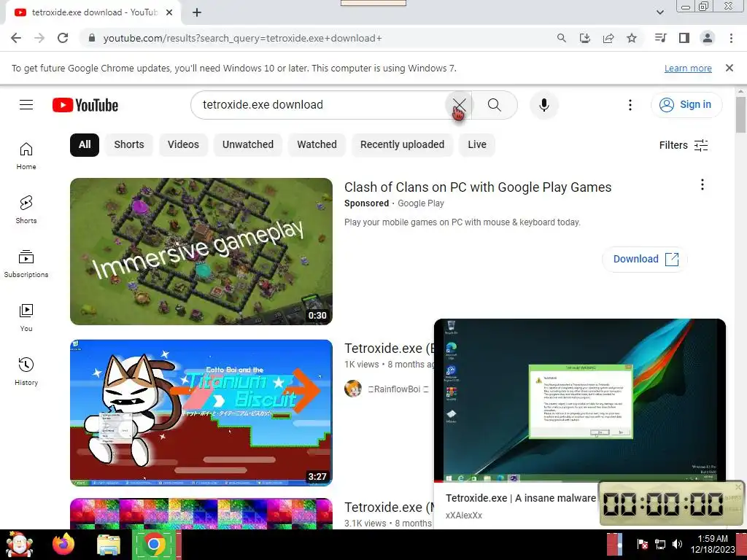747x560 pixels.
Task: Select the All filter chip
Action: pos(85,145)
